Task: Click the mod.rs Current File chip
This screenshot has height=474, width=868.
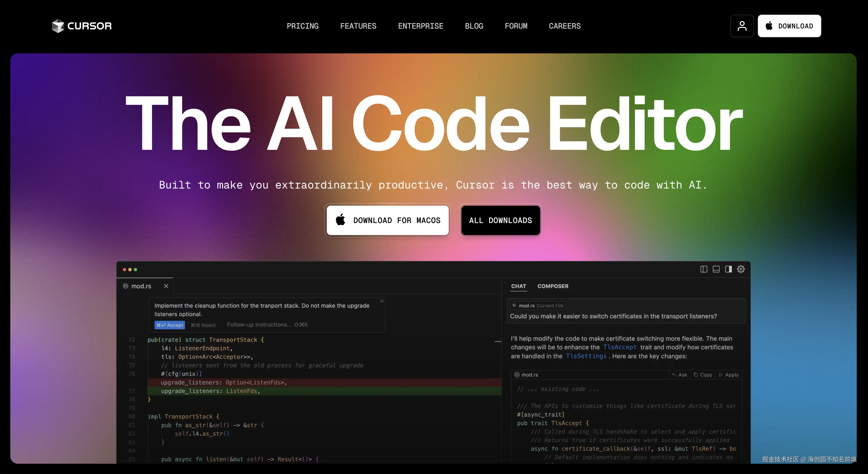Action: tap(538, 306)
